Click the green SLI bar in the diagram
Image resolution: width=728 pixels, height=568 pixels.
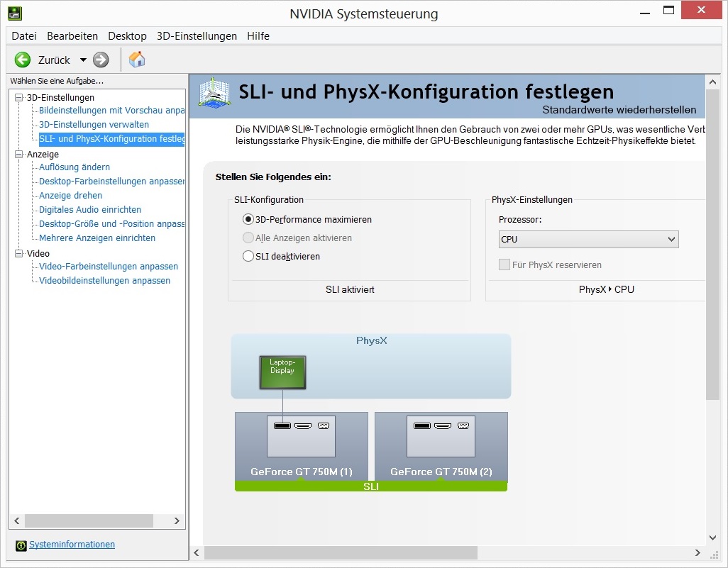371,486
